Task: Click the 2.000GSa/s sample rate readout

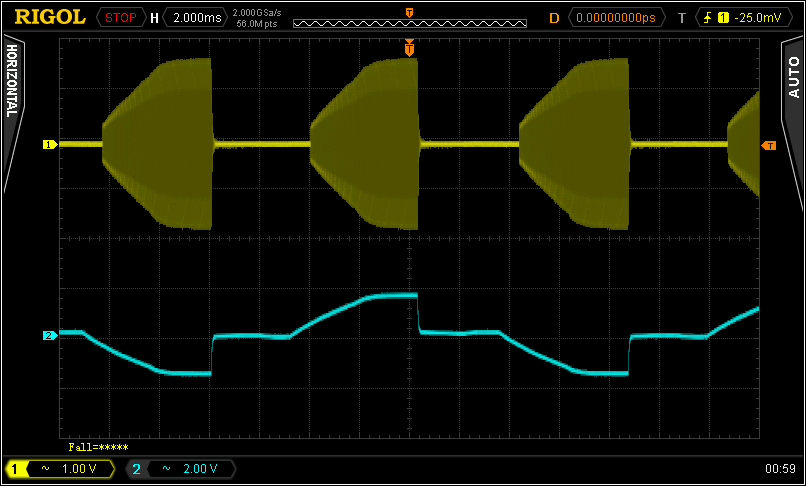Action: pos(257,13)
